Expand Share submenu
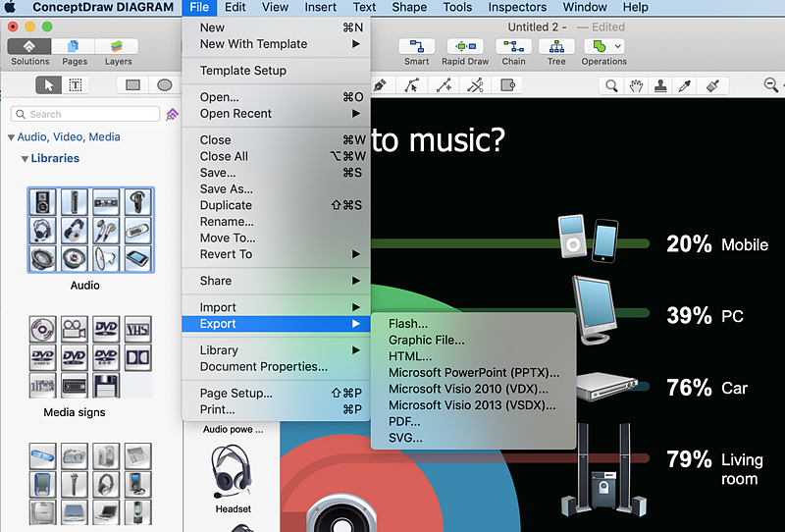 (x=276, y=281)
